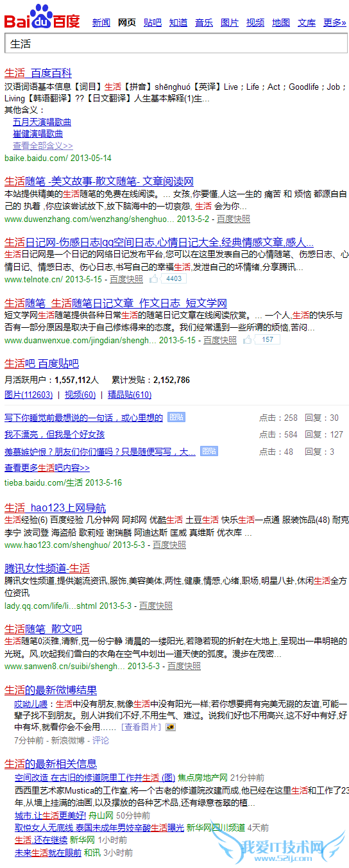
Task: Open 短文学网 生活随笔 result title
Action: coord(115,303)
